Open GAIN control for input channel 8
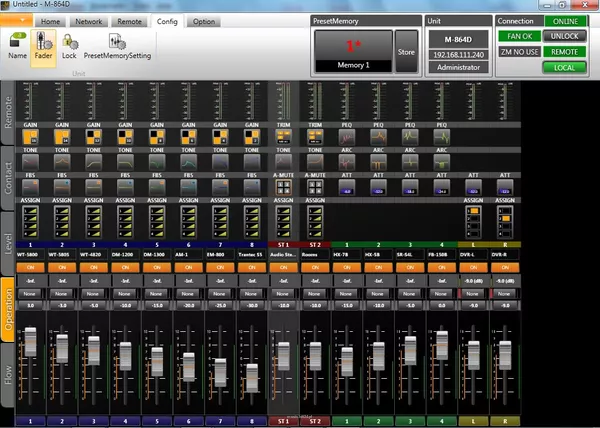Viewport: 600px width, 428px height. point(252,137)
